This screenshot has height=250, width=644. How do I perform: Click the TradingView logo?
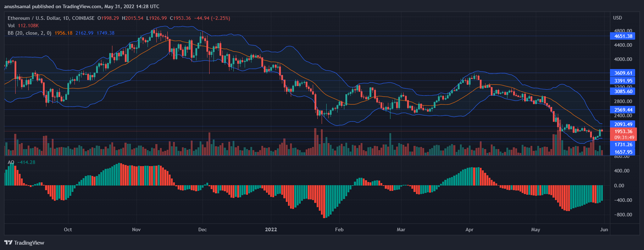coord(24,243)
